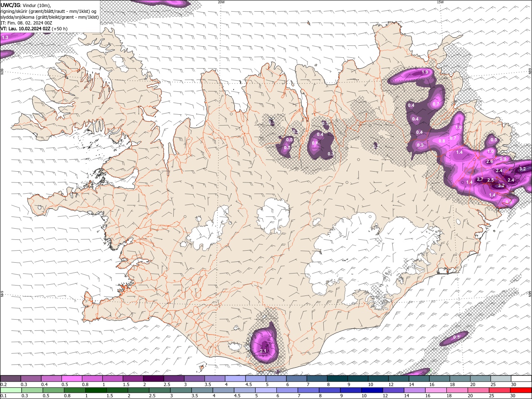Click the '(+50 h)' forecast offset text

point(59,29)
